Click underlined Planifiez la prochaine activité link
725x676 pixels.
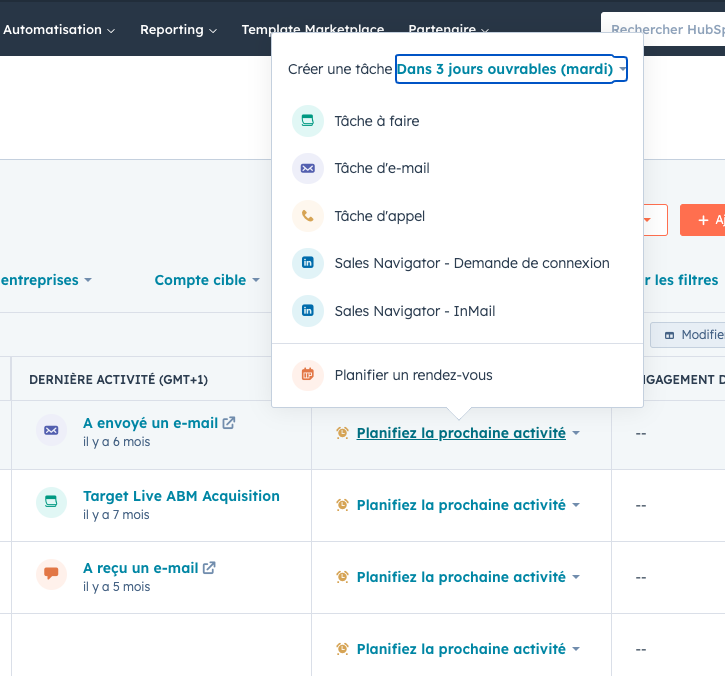click(461, 433)
